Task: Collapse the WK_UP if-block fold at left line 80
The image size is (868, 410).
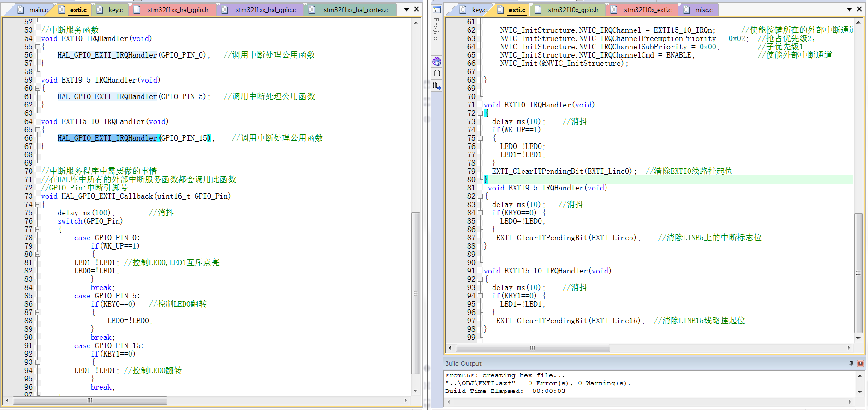Action: (38, 255)
